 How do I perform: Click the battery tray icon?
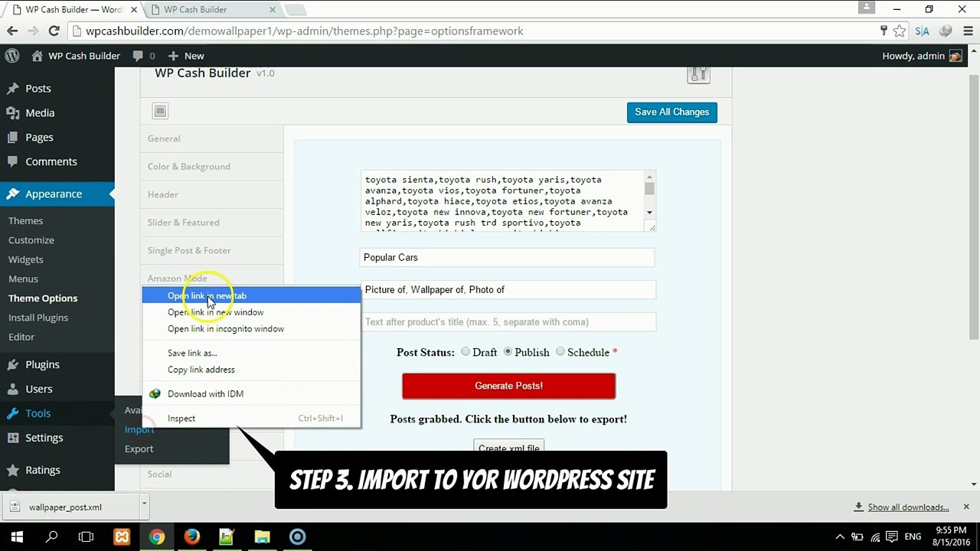[x=857, y=536]
